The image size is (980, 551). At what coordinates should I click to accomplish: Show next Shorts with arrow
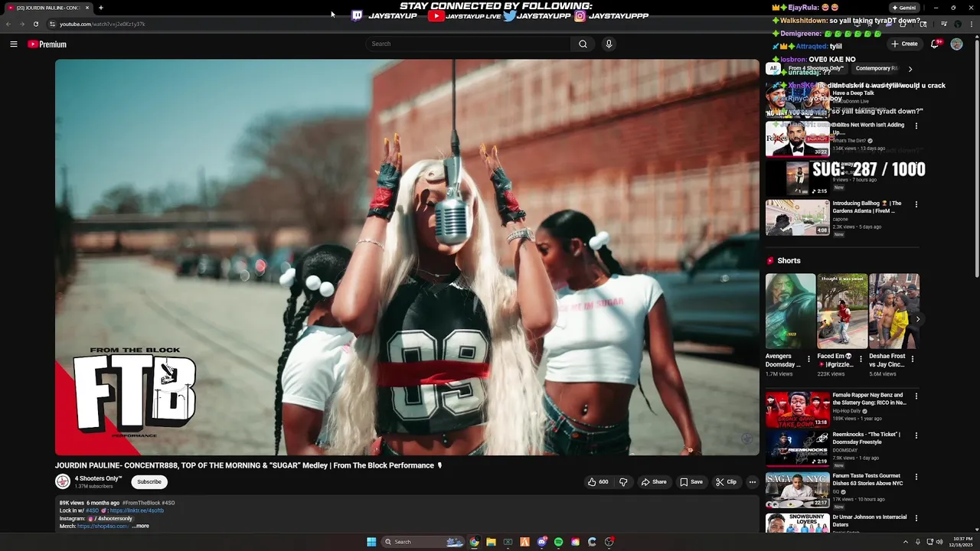tap(917, 319)
